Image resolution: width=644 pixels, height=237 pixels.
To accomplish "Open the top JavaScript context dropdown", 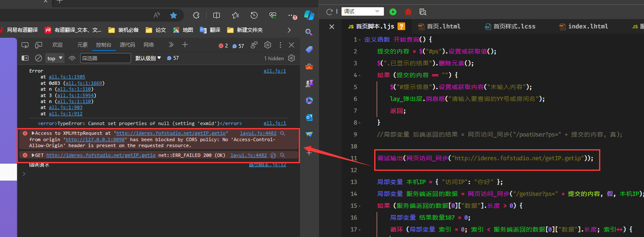I will 55,58.
